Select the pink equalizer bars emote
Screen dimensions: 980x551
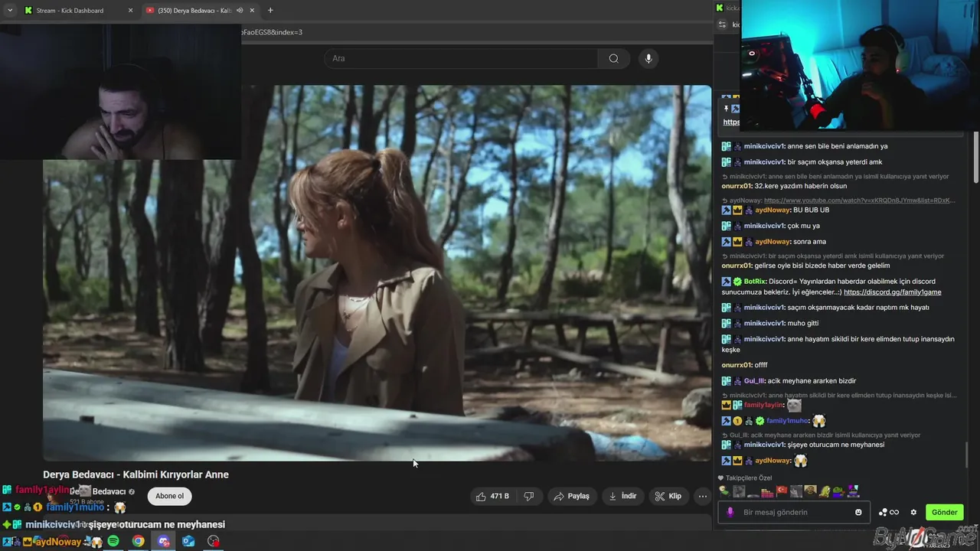click(x=767, y=493)
